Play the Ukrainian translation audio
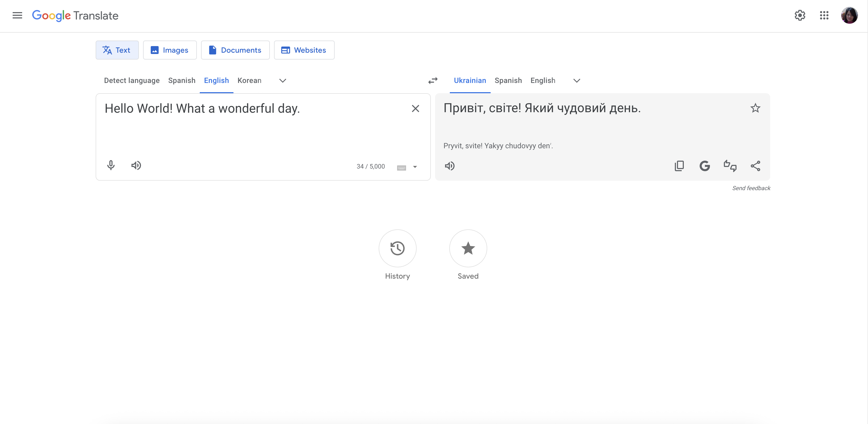The image size is (868, 424). (x=450, y=166)
